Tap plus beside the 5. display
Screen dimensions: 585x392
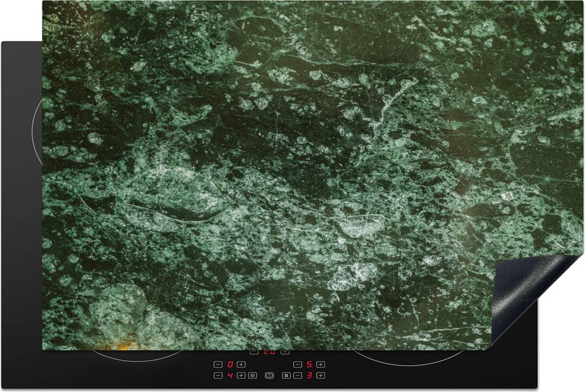point(321,365)
